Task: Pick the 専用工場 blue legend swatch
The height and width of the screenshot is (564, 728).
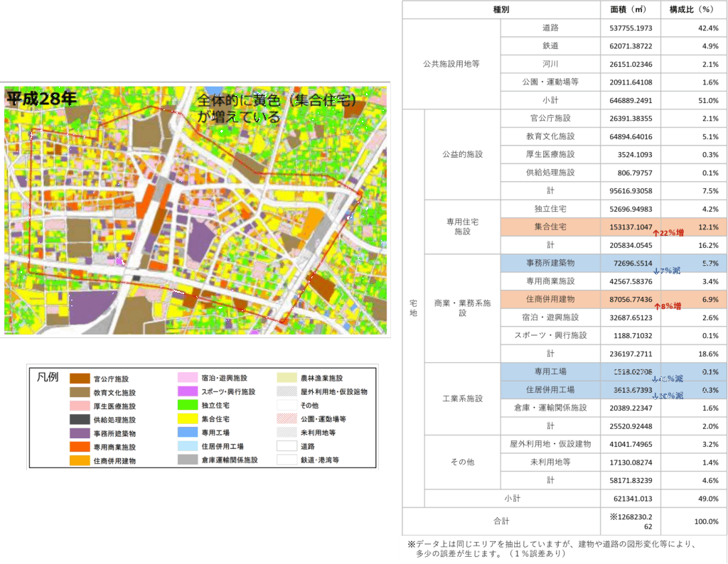Action: 188,433
